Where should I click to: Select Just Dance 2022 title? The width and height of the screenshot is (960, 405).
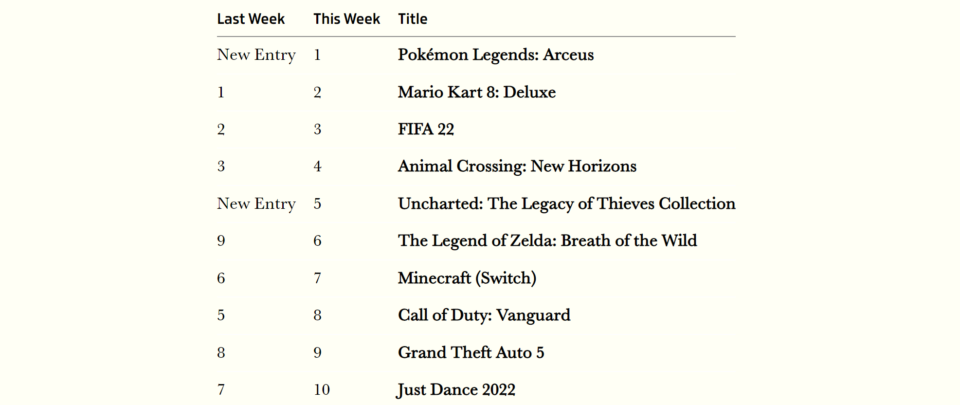tap(457, 390)
